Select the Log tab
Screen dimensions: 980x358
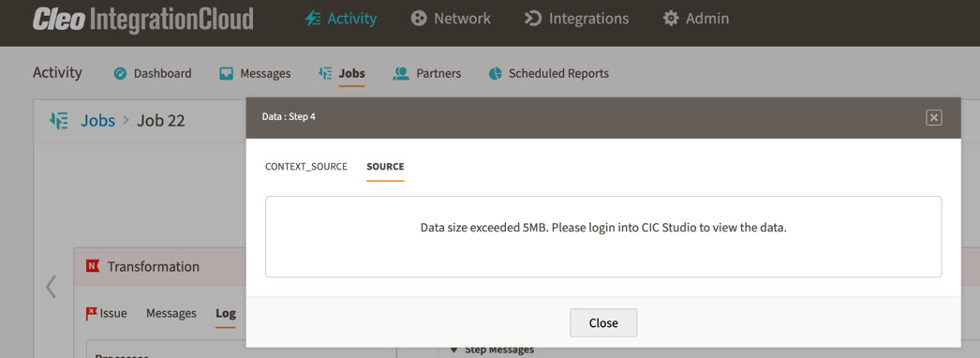(226, 314)
